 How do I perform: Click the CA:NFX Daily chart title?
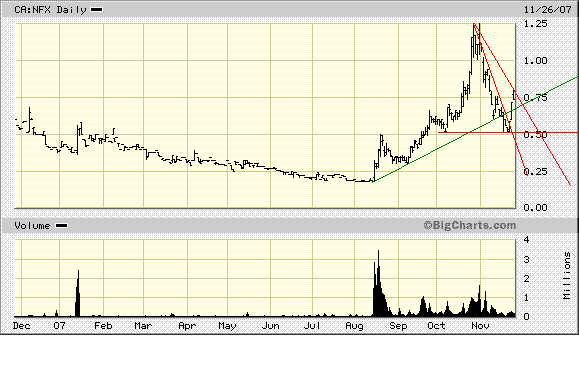(x=50, y=10)
